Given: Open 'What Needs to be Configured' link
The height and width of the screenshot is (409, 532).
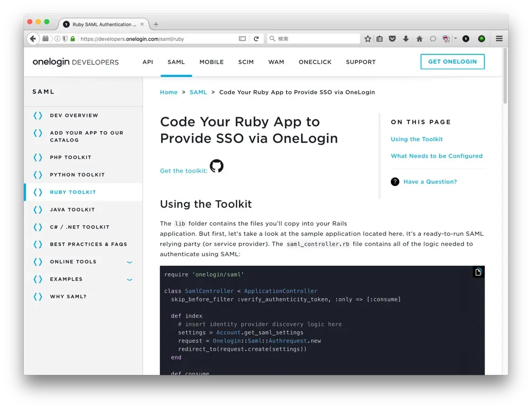Looking at the screenshot, I should tap(437, 156).
